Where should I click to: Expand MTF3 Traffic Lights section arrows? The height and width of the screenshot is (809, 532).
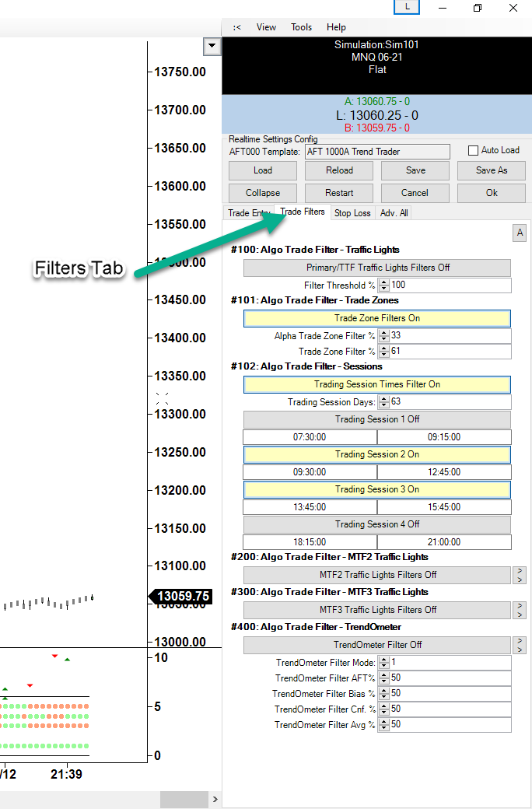(x=520, y=610)
